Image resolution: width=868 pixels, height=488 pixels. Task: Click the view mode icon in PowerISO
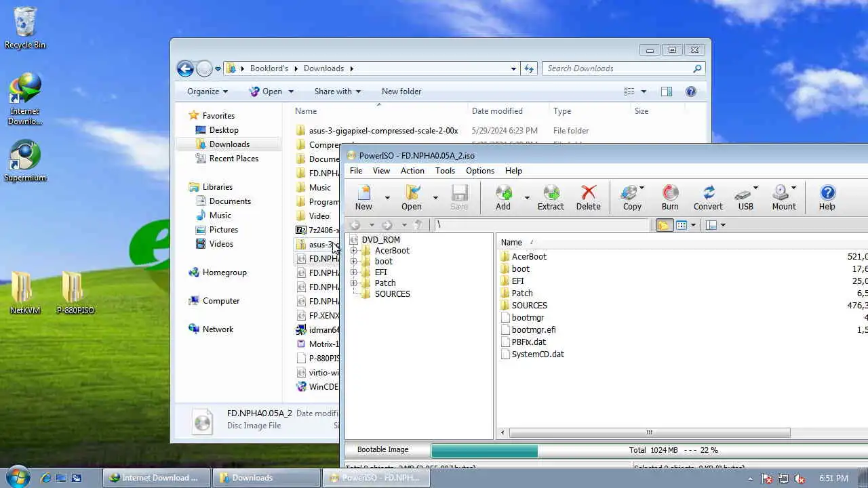click(x=682, y=225)
